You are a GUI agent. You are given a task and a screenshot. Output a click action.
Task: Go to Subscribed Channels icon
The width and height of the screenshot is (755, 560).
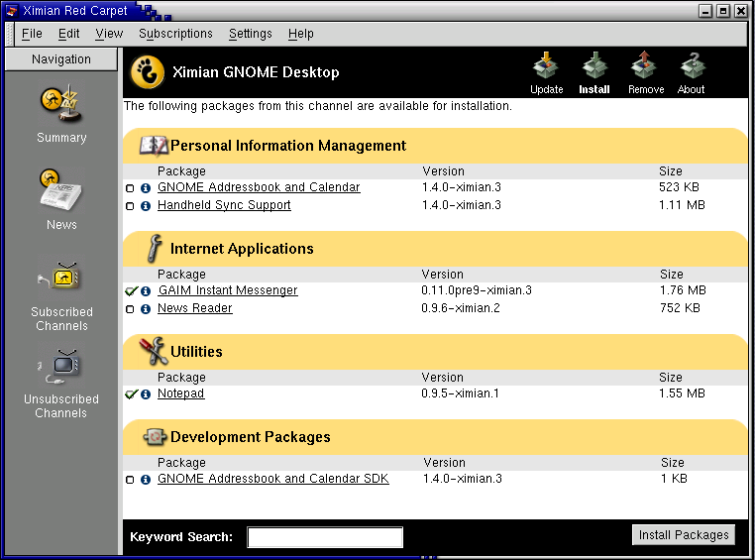coord(59,277)
